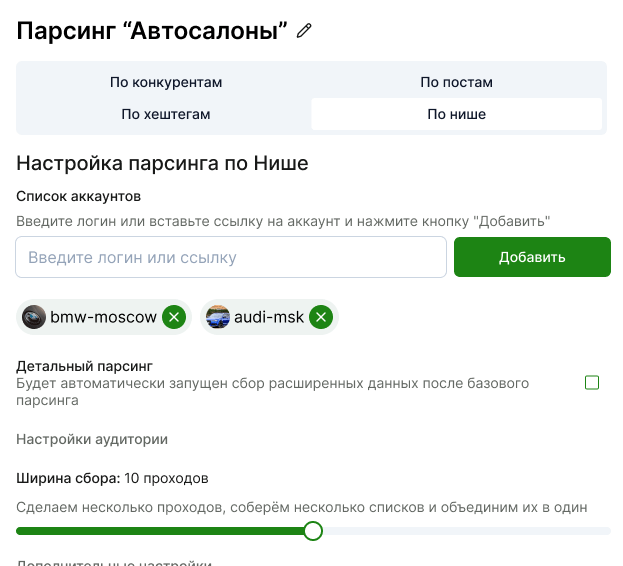This screenshot has width=623, height=566.
Task: Click the audi-msk avatar image
Action: click(x=218, y=317)
